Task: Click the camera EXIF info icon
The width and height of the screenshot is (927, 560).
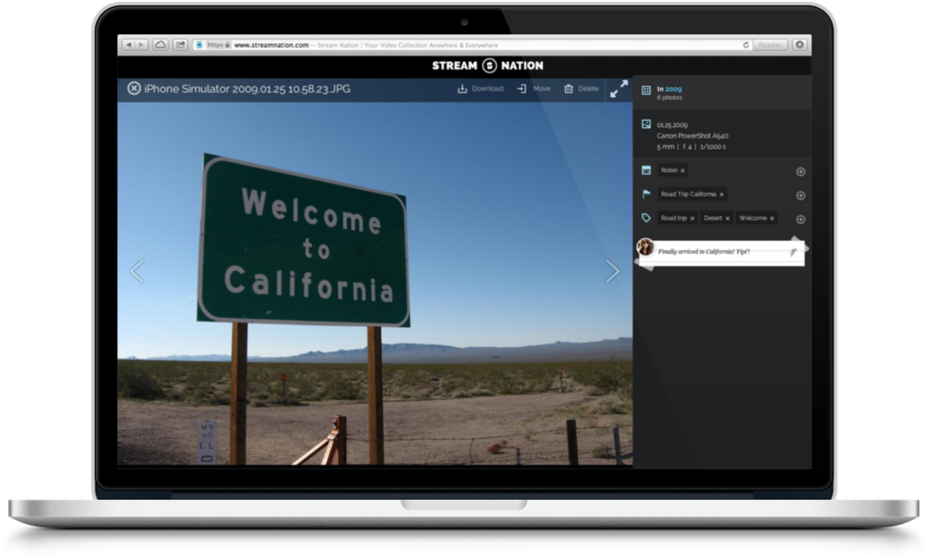Action: click(x=646, y=123)
